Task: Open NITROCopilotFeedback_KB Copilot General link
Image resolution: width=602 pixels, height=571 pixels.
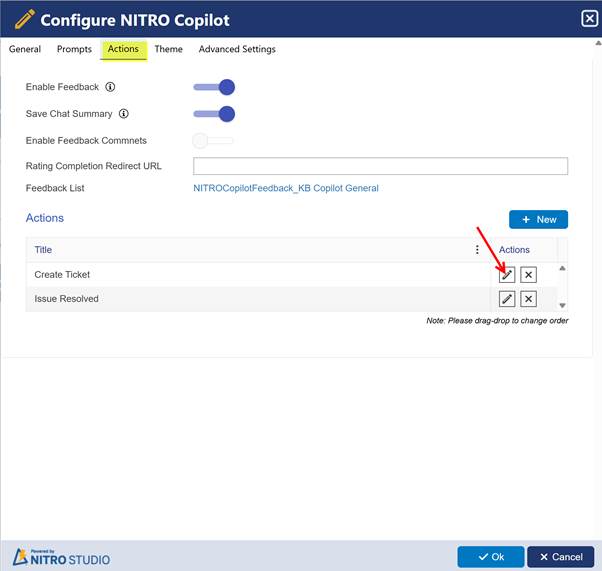Action: point(285,188)
